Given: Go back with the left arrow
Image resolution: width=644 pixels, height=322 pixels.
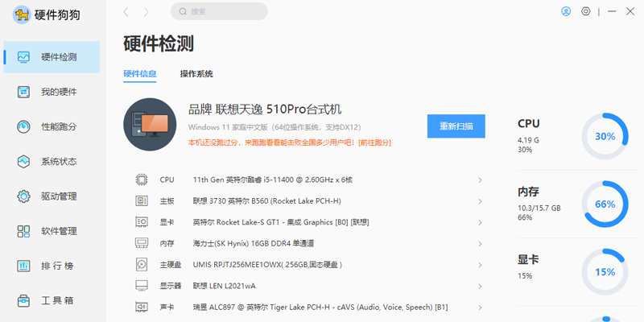Looking at the screenshot, I should coord(126,12).
